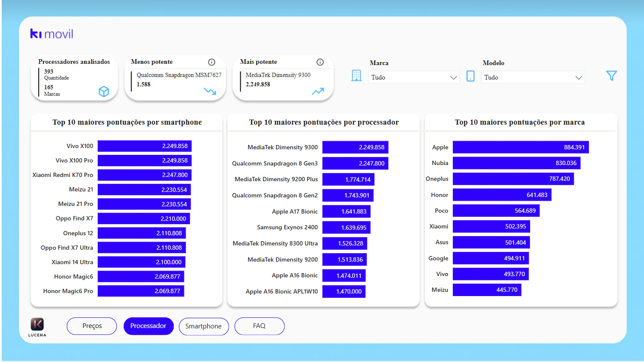
Task: Select the Processador page button
Action: [x=148, y=326]
